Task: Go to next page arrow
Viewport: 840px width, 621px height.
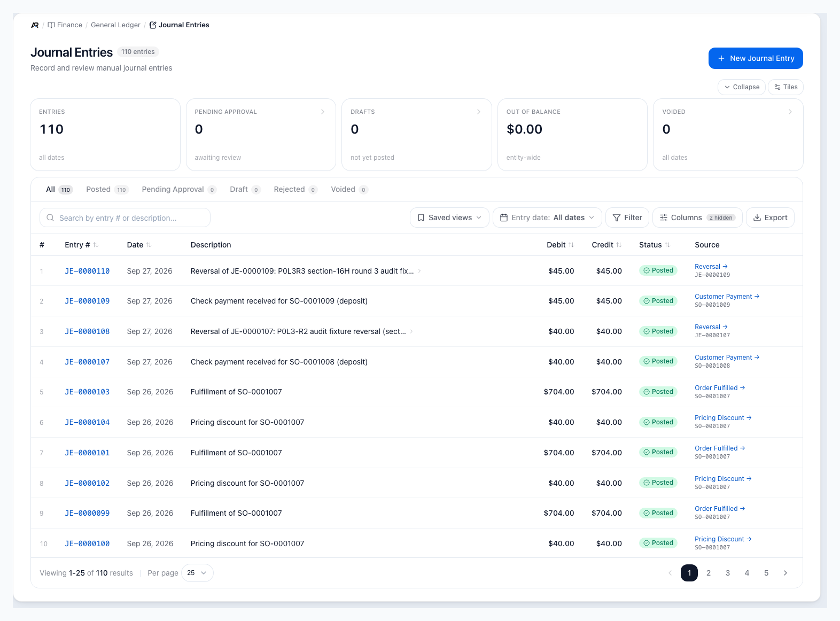Action: 785,573
